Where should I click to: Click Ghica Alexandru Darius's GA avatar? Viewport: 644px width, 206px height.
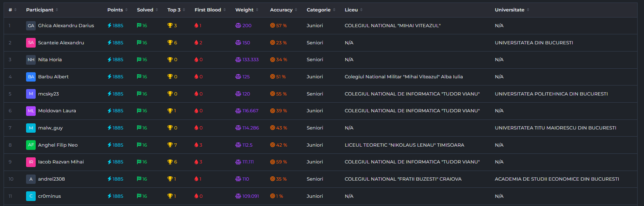[x=31, y=26]
